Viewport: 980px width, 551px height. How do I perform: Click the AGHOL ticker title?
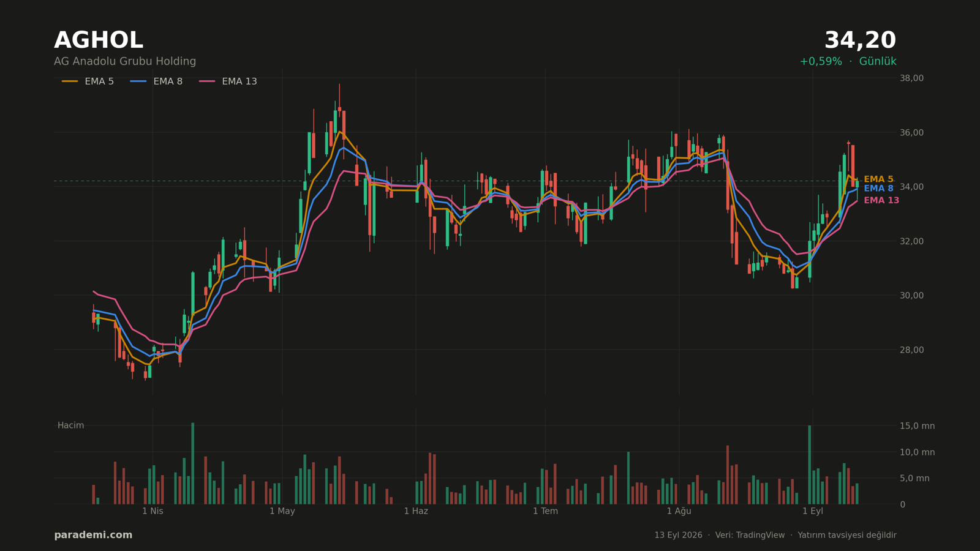(x=99, y=40)
